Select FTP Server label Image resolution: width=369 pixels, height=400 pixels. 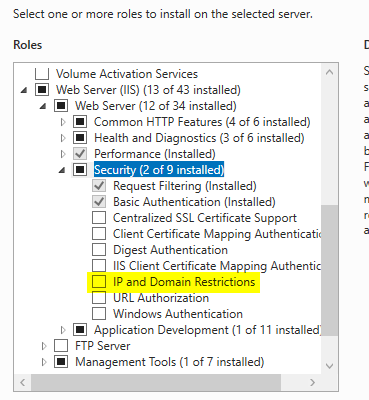(103, 346)
